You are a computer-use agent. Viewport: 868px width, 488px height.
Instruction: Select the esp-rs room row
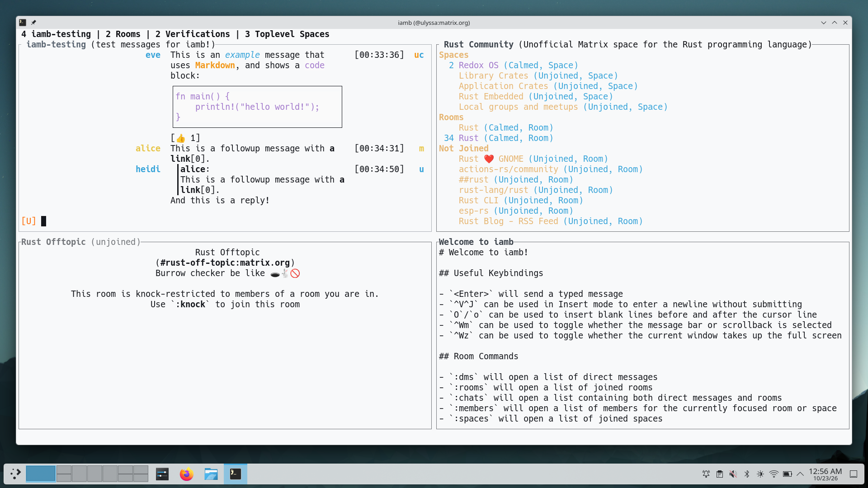click(x=516, y=211)
